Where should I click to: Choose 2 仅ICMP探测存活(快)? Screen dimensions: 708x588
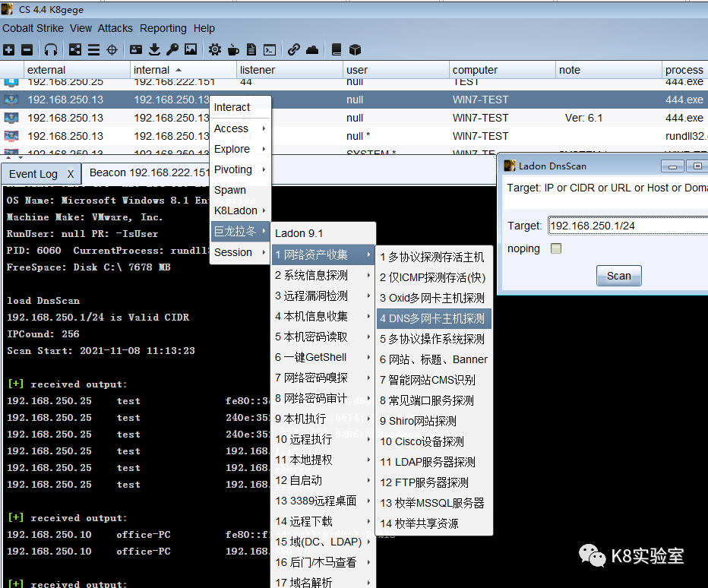434,277
